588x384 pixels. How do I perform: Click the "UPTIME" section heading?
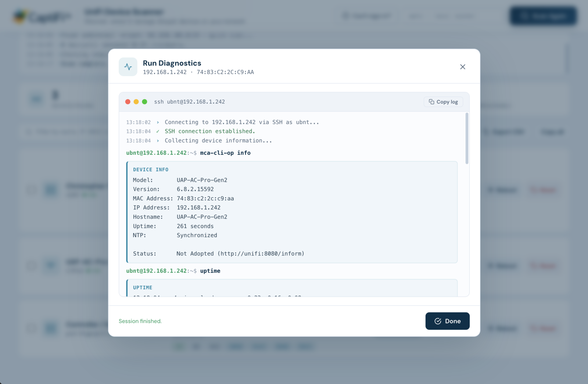tap(143, 288)
